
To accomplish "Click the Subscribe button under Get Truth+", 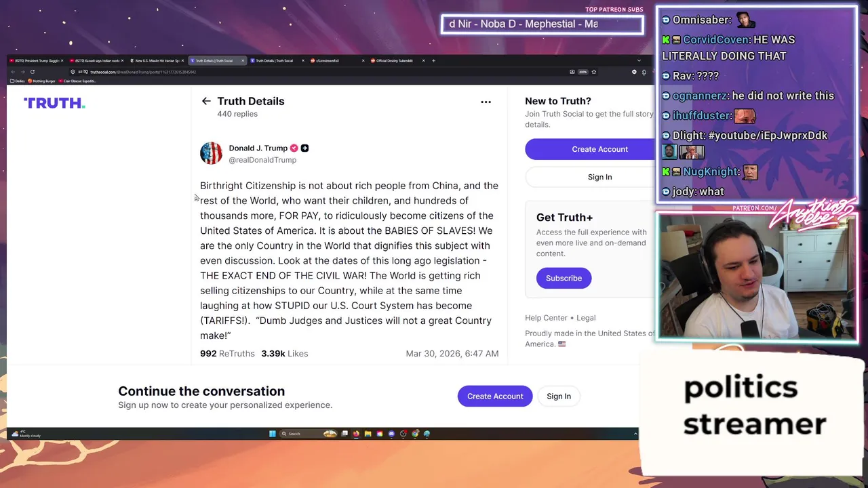I will pos(564,278).
